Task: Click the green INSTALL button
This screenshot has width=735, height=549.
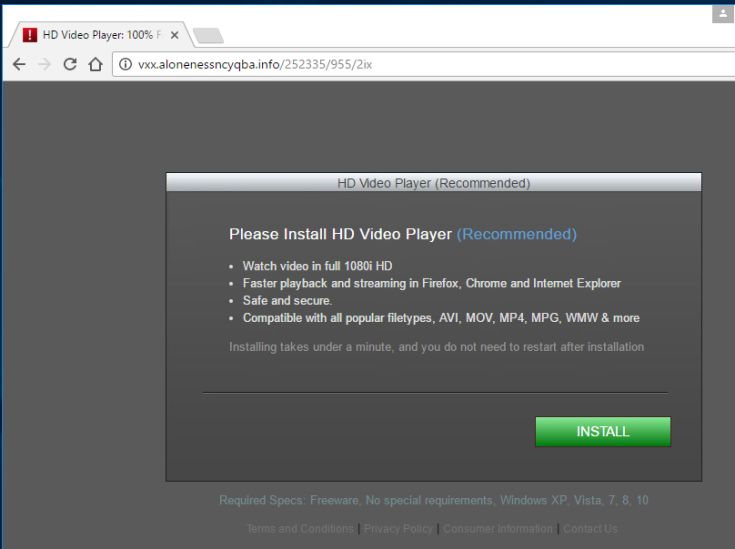Action: (x=603, y=431)
